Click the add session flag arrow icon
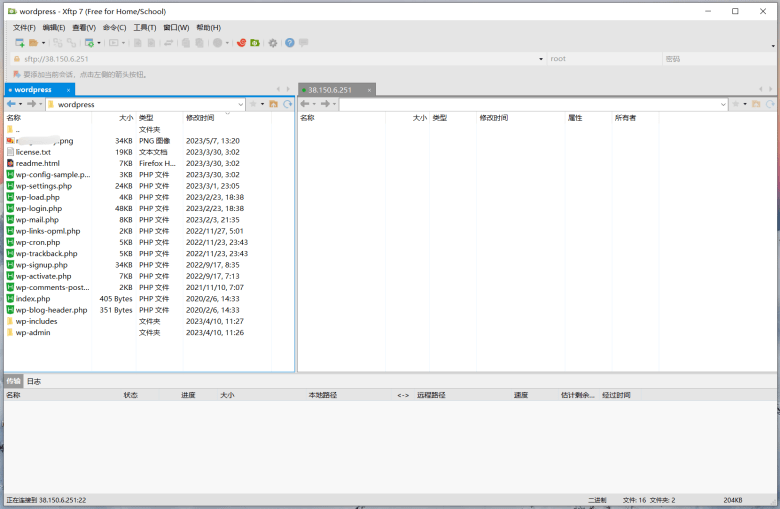Screen dimensions: 780x509 point(17,74)
